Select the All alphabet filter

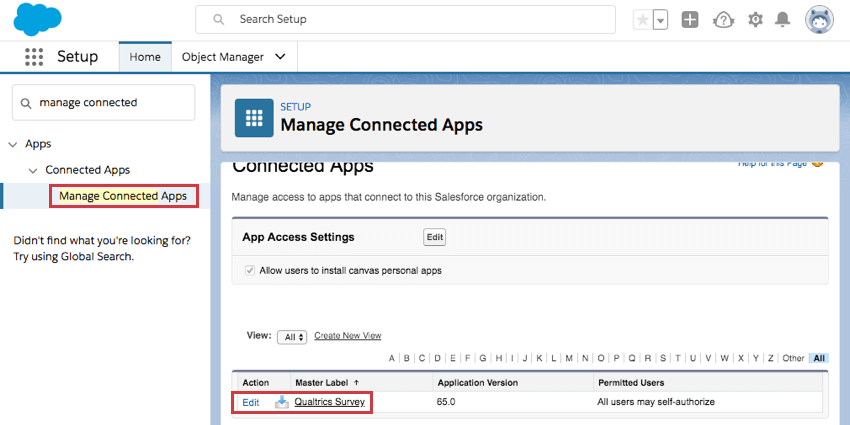click(x=819, y=358)
